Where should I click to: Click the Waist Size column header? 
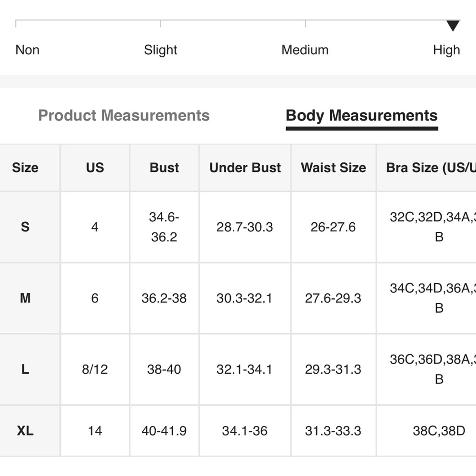(333, 168)
